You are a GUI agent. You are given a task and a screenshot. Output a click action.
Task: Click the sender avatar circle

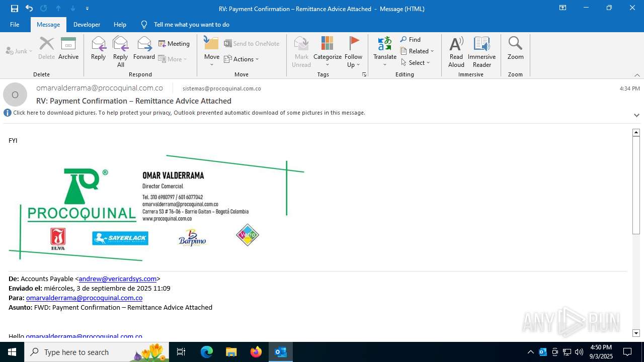pos(15,95)
